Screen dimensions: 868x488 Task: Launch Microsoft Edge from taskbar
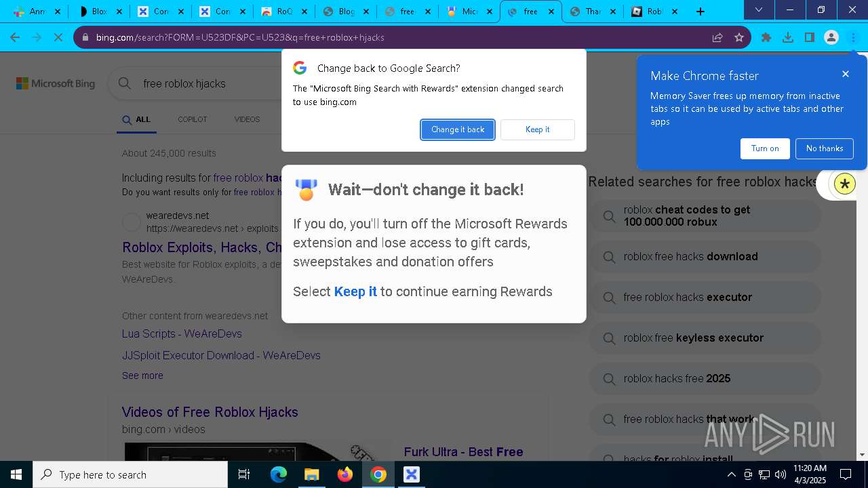[279, 474]
